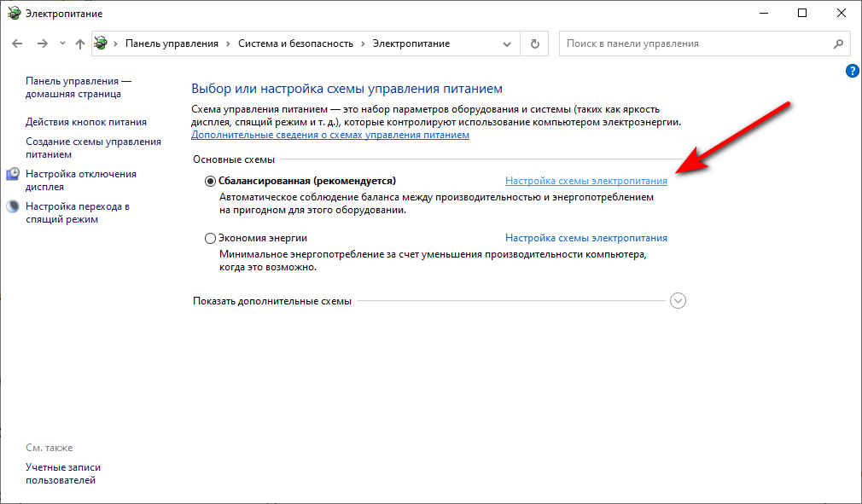
Task: Open 'Панель управления — домашняя страница'
Action: (79, 87)
